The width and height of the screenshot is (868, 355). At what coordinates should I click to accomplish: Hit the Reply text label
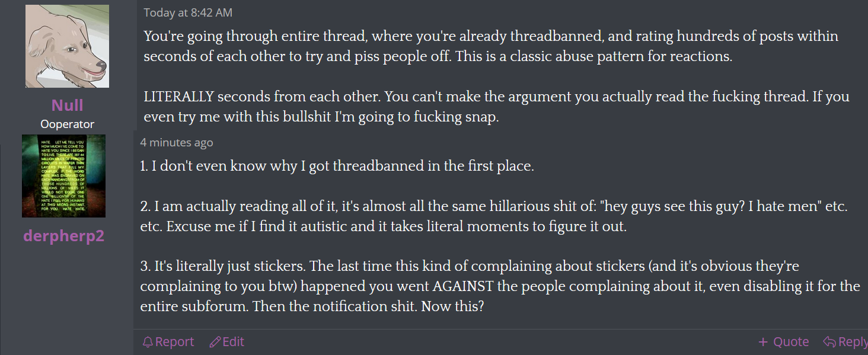coord(853,342)
